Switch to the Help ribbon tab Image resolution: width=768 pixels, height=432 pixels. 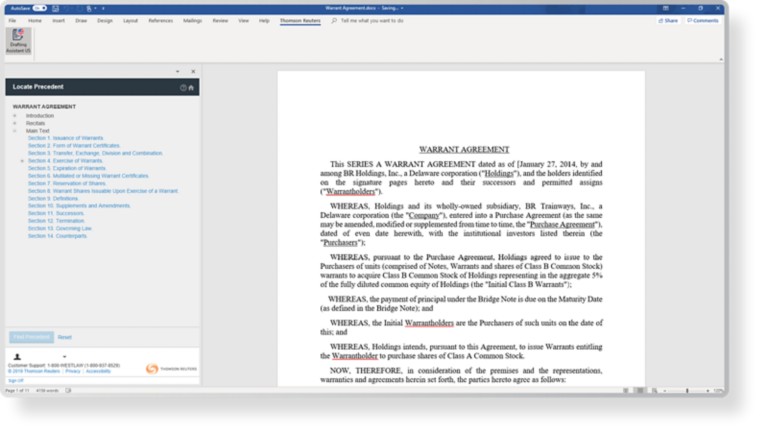(264, 21)
